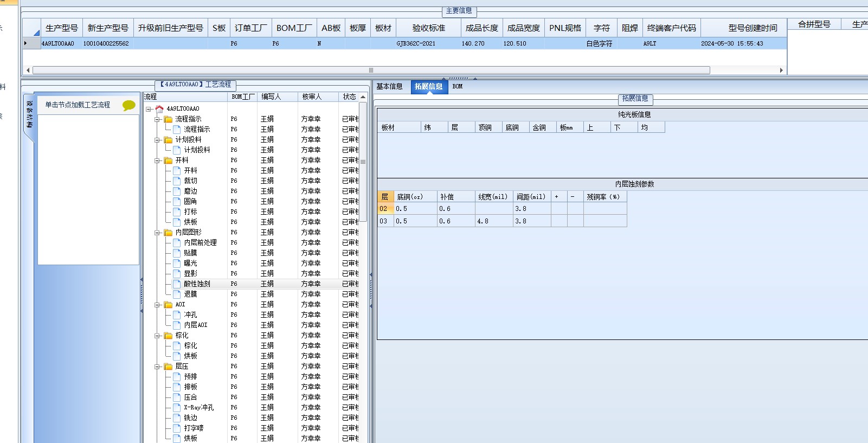Collapse the 流程指示 folder node
868x443 pixels.
(x=157, y=119)
